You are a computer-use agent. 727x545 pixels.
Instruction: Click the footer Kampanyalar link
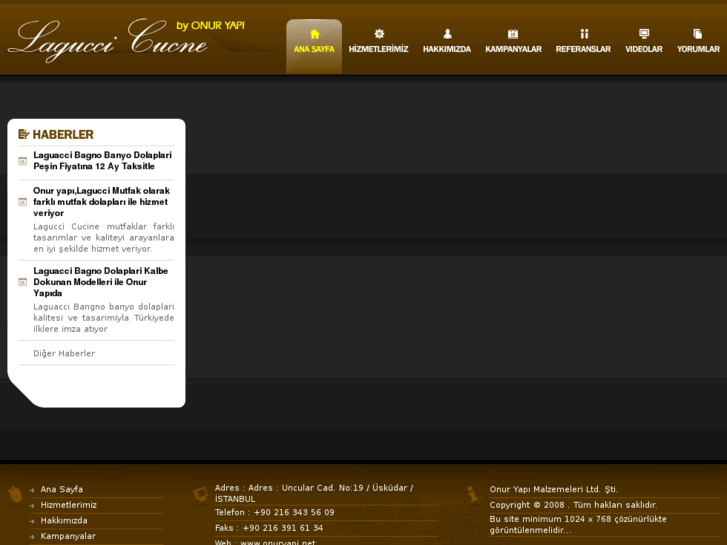[x=68, y=536]
